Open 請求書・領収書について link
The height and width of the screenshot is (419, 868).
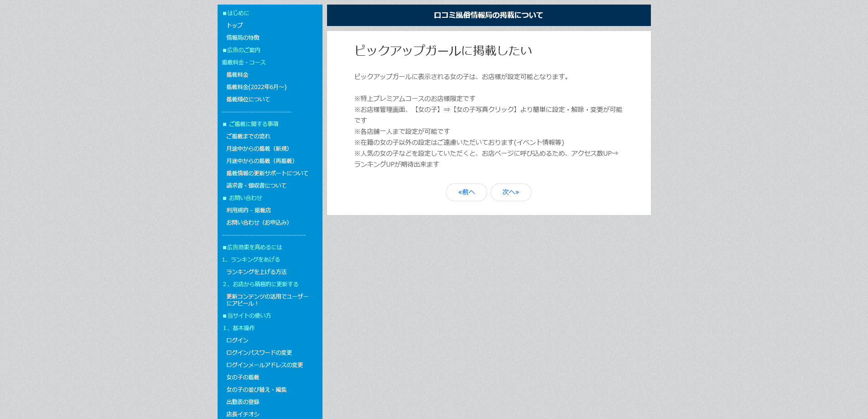click(256, 186)
